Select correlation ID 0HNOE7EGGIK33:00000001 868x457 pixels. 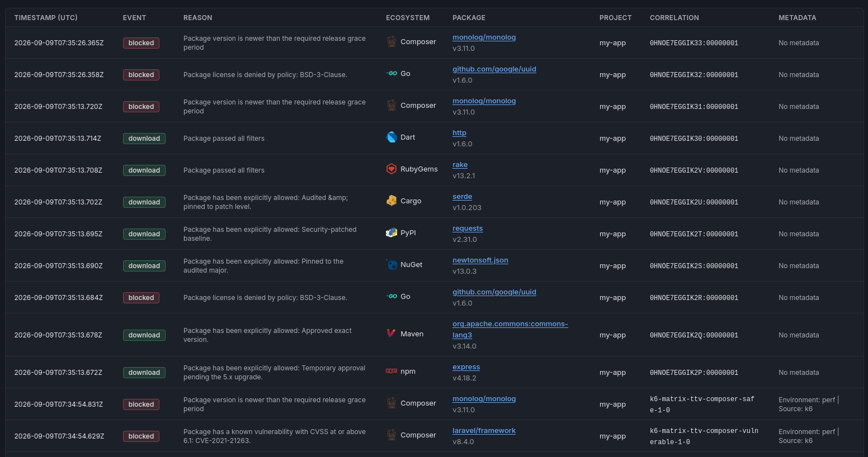(x=694, y=43)
